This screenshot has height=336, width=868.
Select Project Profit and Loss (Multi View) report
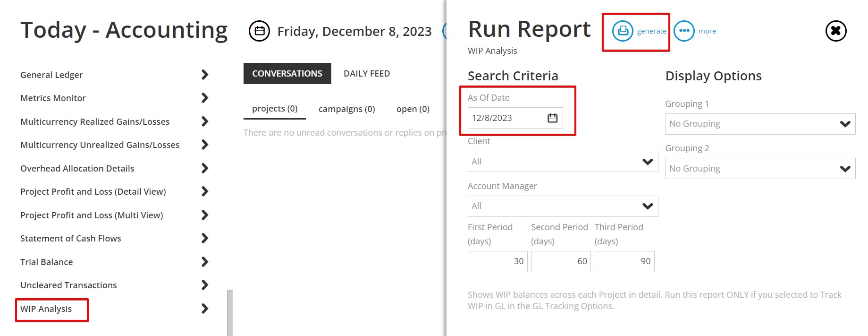(92, 215)
